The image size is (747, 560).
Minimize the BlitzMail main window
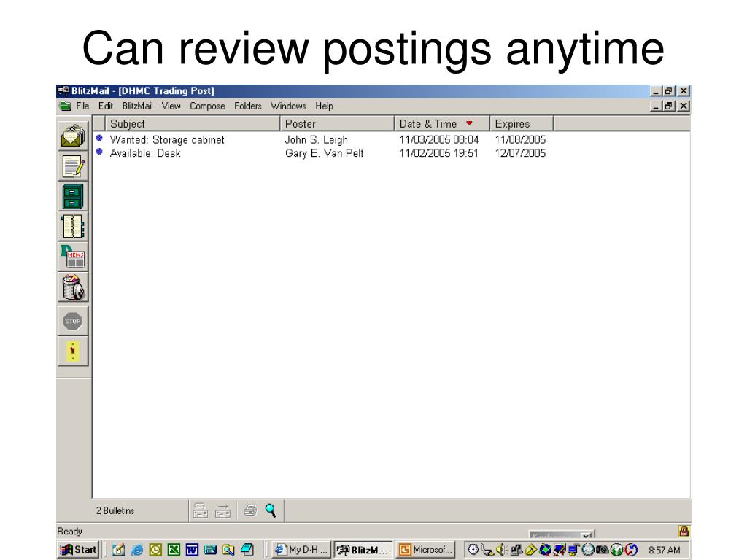coord(656,91)
